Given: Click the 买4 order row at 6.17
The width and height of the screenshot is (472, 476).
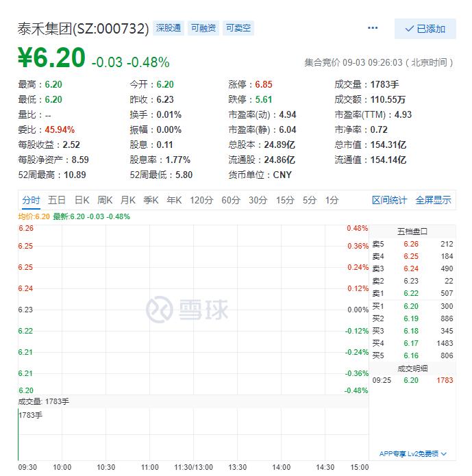Looking at the screenshot, I should click(x=412, y=343).
